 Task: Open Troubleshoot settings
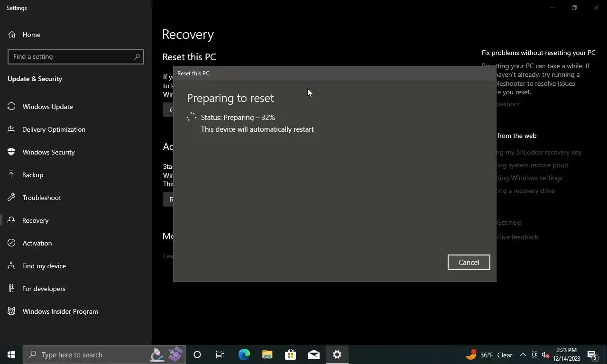(76, 198)
